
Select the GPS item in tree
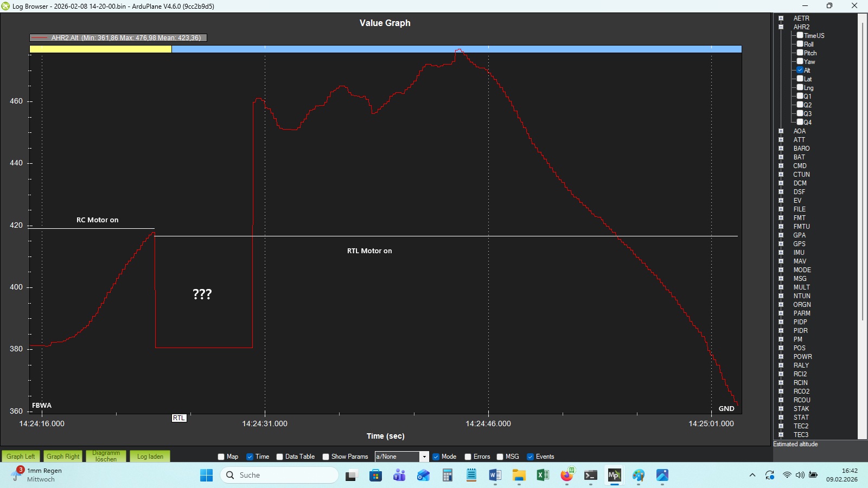(x=799, y=243)
